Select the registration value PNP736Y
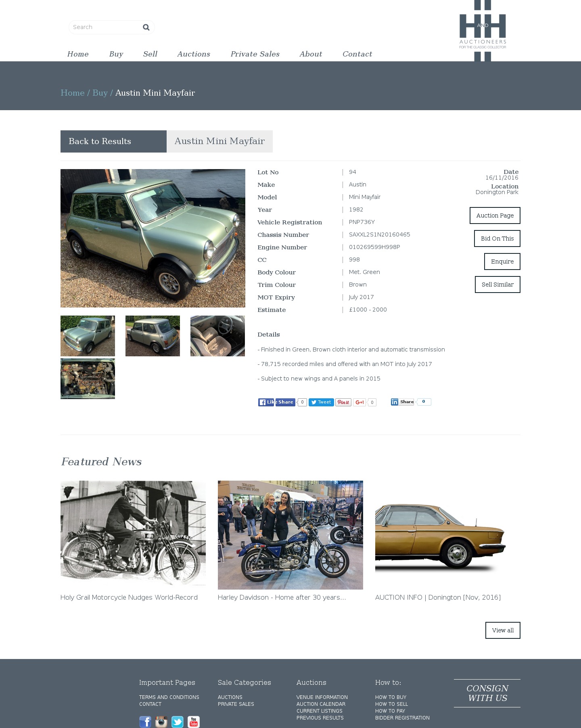 [x=362, y=222]
